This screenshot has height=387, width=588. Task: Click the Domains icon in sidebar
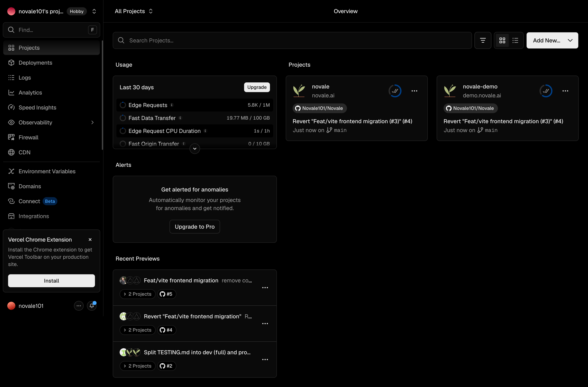coord(11,186)
